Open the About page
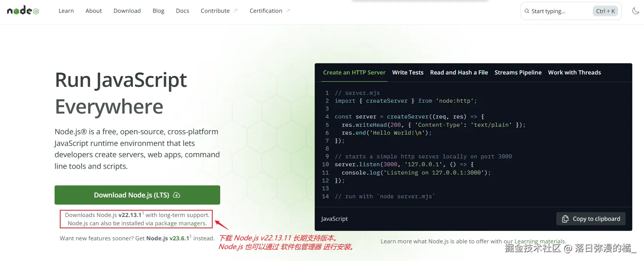This screenshot has width=644, height=261. 94,11
